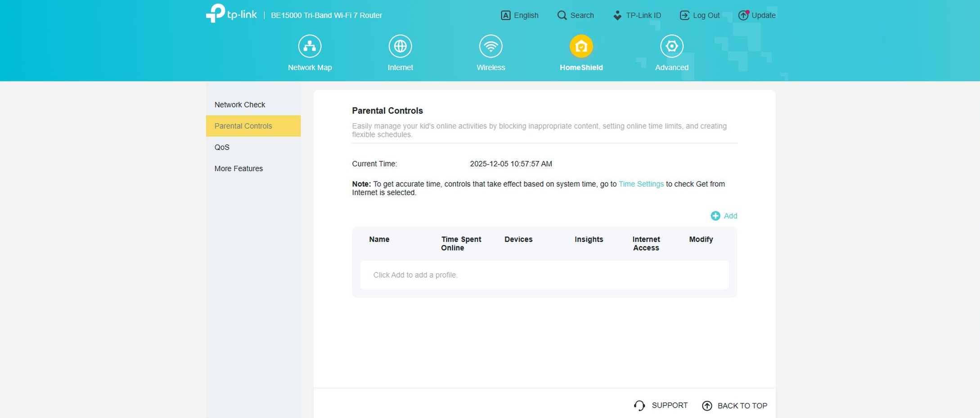Select Parental Controls in sidebar
This screenshot has height=418, width=980.
pyautogui.click(x=243, y=126)
